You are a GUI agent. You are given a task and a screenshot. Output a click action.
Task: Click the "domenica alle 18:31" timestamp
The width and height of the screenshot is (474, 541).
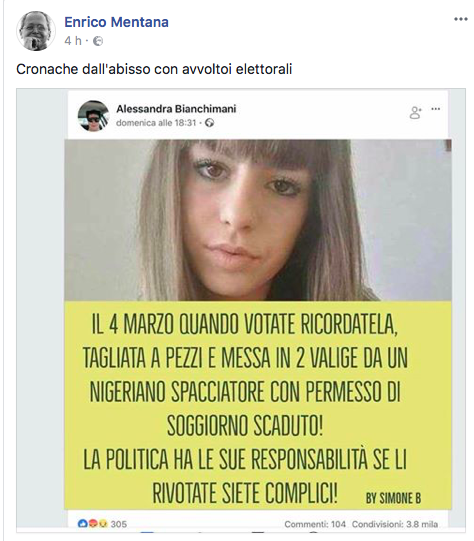click(156, 123)
